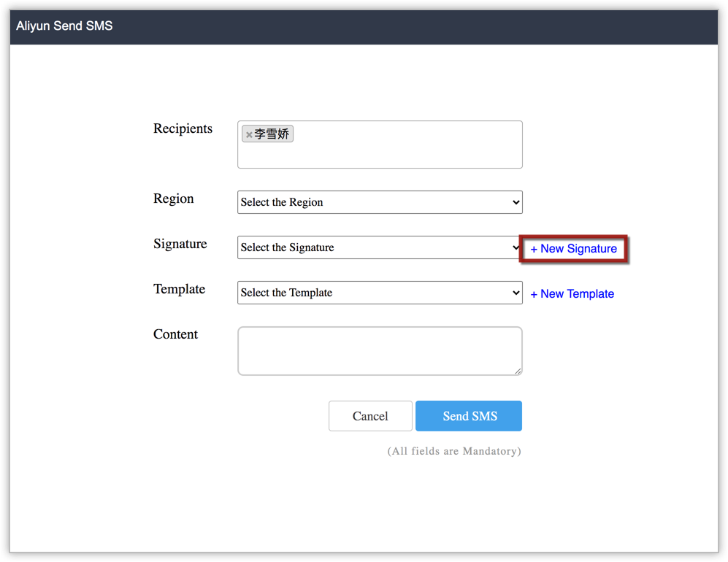Open the Select the Signature dropdown

pos(380,247)
